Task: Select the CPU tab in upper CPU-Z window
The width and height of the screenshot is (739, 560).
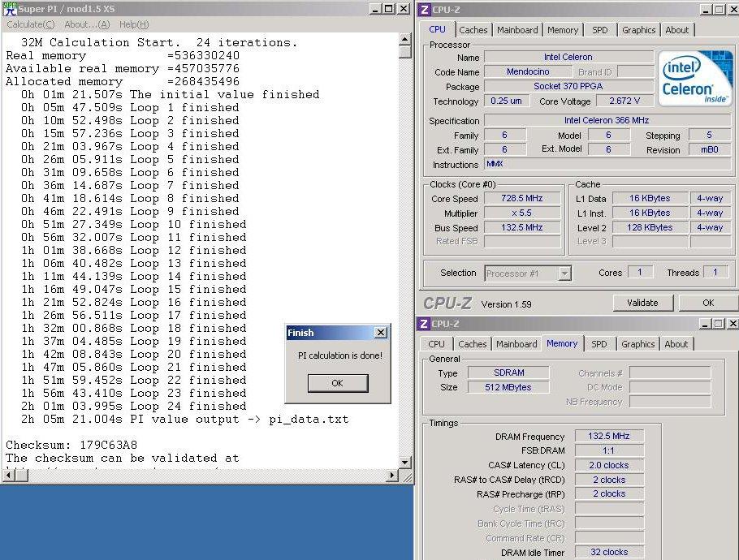Action: pos(437,29)
